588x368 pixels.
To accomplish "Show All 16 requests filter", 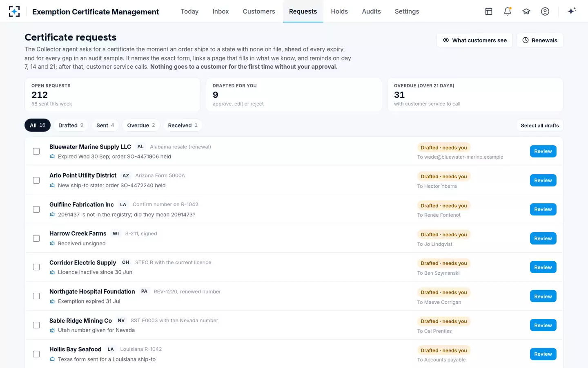I will tap(38, 125).
